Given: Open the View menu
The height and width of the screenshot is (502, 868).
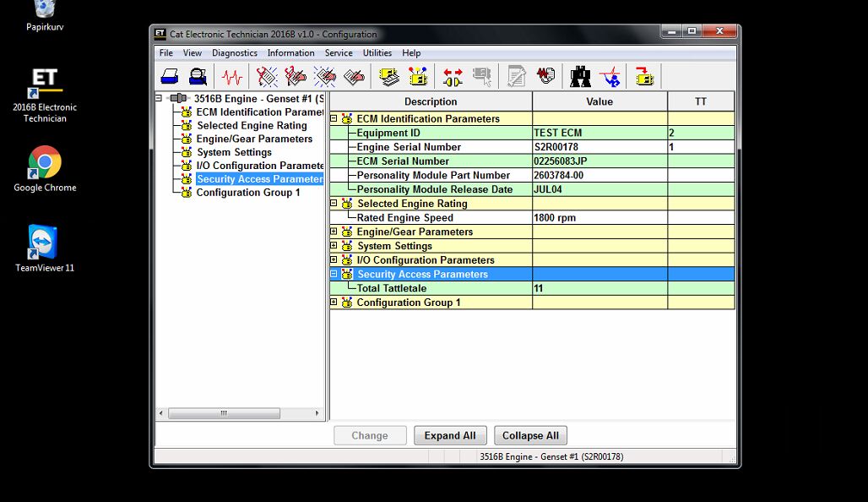Looking at the screenshot, I should tap(192, 53).
